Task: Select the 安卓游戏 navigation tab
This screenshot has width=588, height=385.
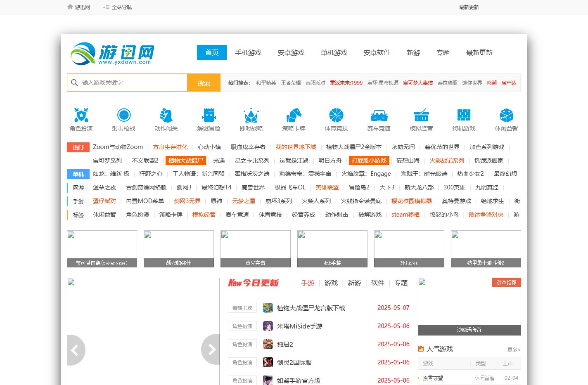Action: coord(291,52)
